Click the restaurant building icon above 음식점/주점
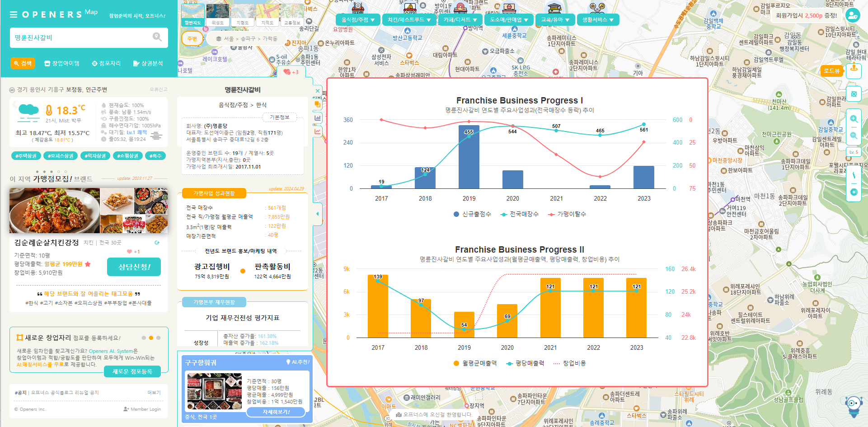 358,7
